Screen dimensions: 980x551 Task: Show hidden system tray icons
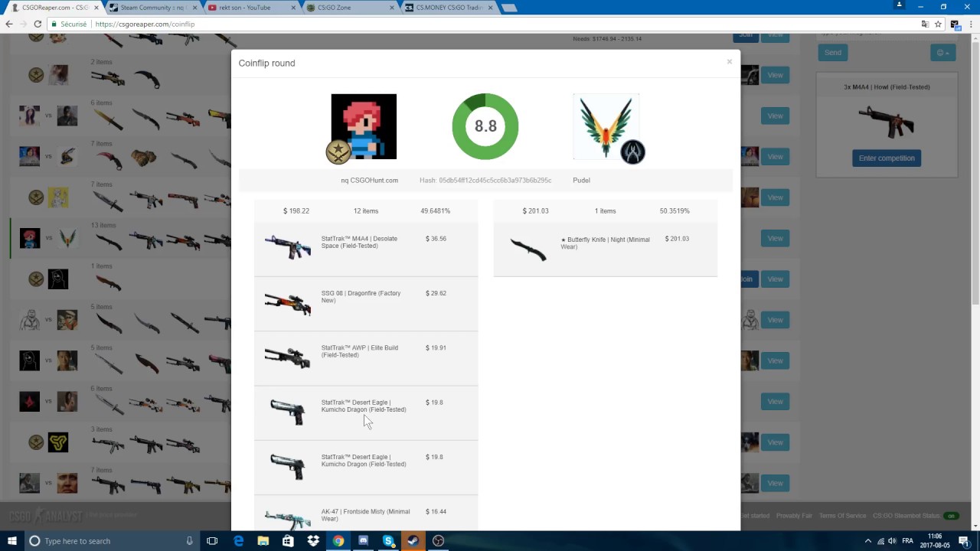pyautogui.click(x=867, y=541)
